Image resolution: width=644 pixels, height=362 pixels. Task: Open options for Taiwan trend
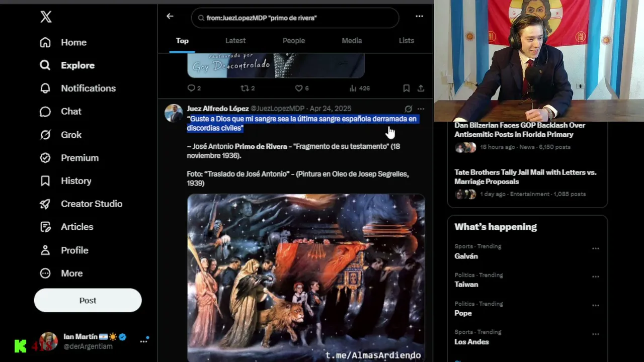point(596,277)
